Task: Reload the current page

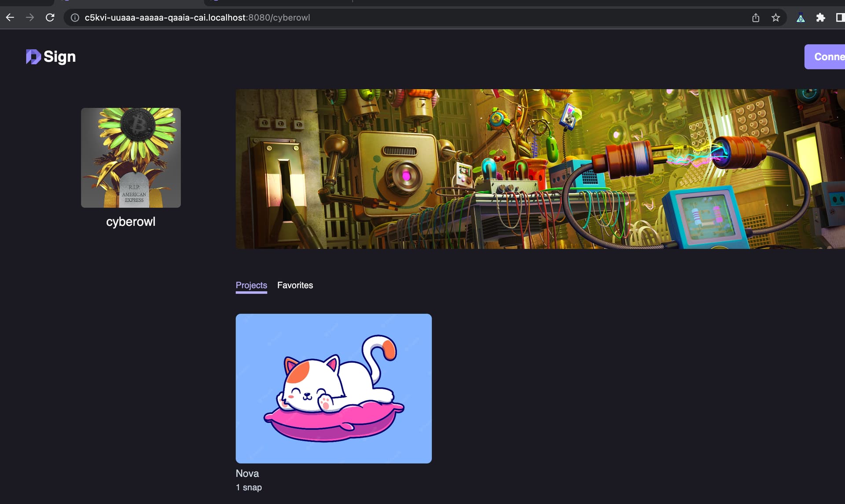Action: [x=50, y=18]
